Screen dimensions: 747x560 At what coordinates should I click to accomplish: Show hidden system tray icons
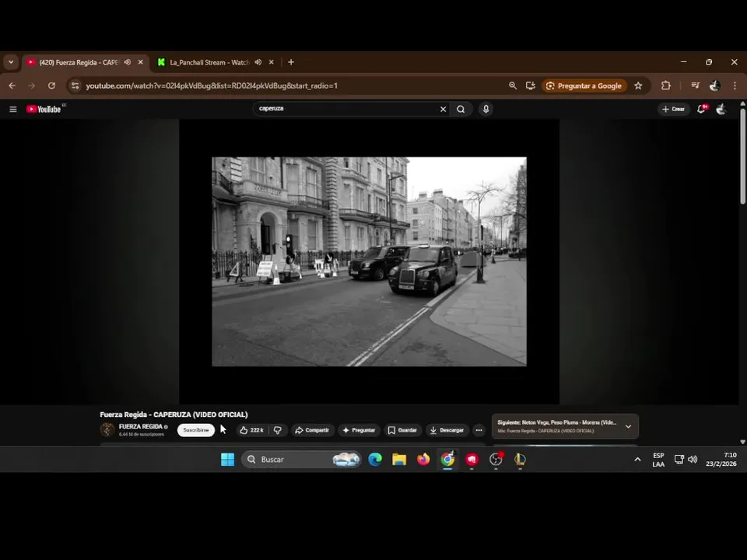point(637,460)
